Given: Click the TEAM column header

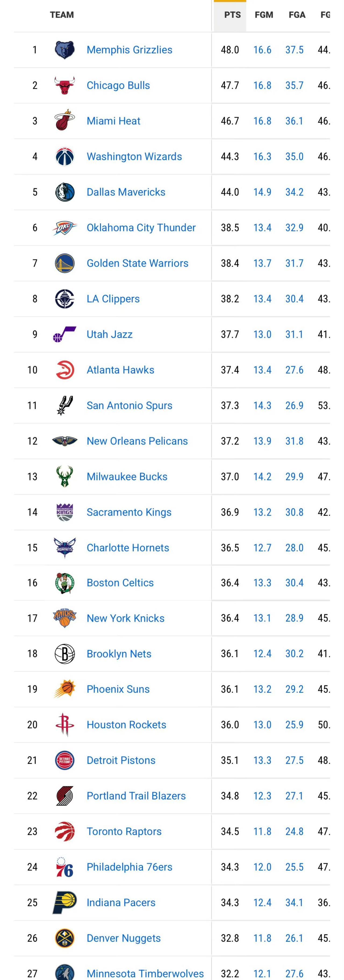Looking at the screenshot, I should tap(62, 15).
